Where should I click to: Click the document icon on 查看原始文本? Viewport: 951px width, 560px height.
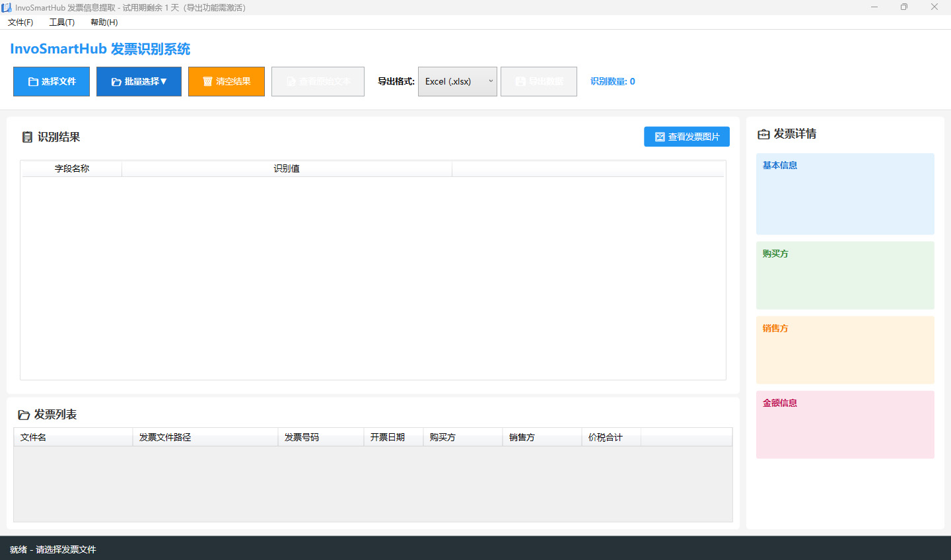(x=292, y=81)
